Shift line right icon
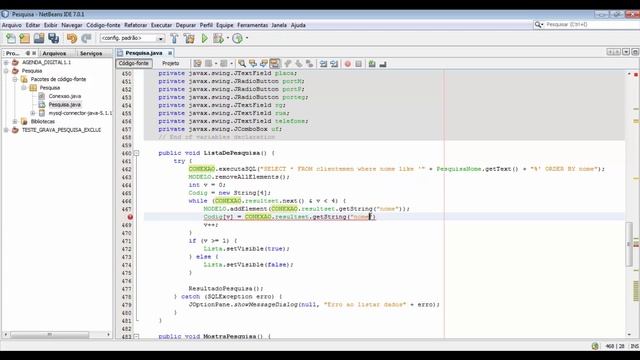Image resolution: width=640 pixels, height=360 pixels. tap(334, 64)
